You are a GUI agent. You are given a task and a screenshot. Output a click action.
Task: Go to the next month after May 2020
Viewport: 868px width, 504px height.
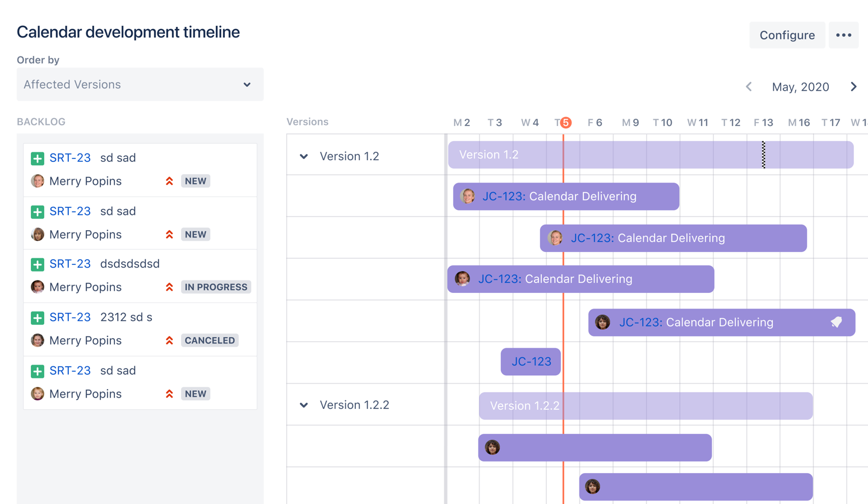point(853,87)
